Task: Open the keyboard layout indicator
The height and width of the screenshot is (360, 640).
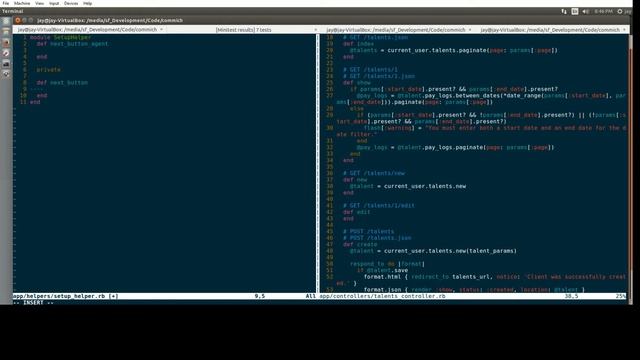Action: (575, 11)
